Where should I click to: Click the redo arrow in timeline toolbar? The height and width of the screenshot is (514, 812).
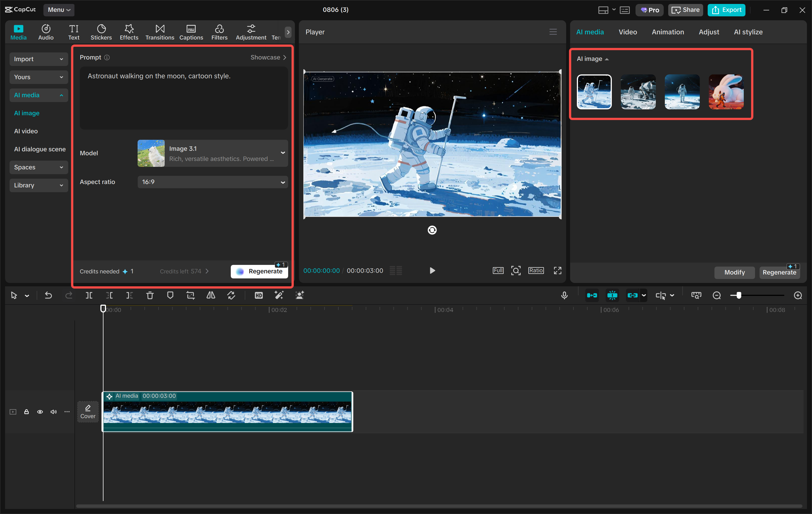[69, 295]
